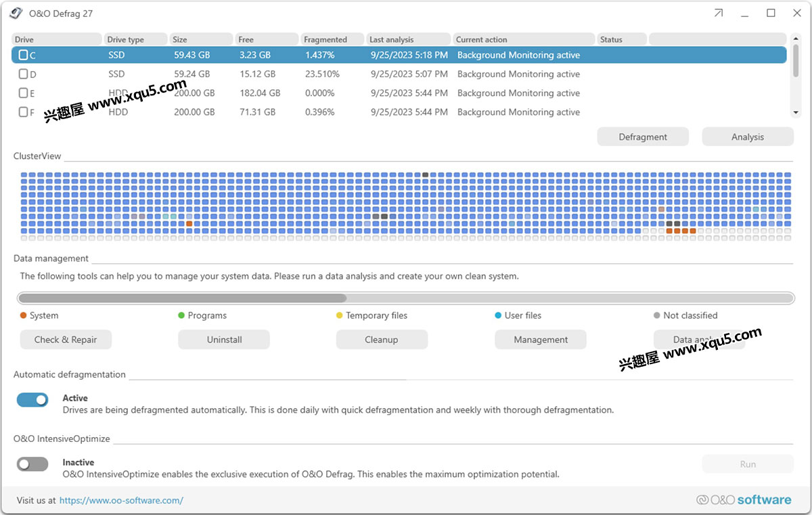This screenshot has width=812, height=515.
Task: Run the Analysis button
Action: 748,137
